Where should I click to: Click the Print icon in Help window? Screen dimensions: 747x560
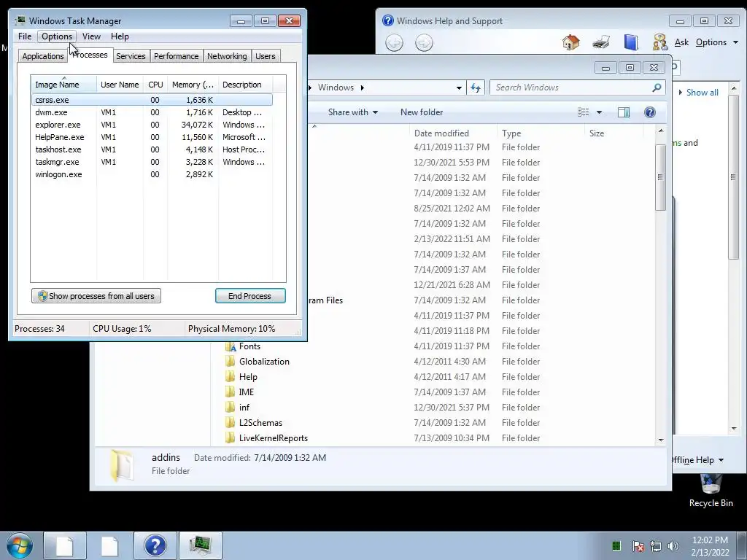tap(601, 42)
